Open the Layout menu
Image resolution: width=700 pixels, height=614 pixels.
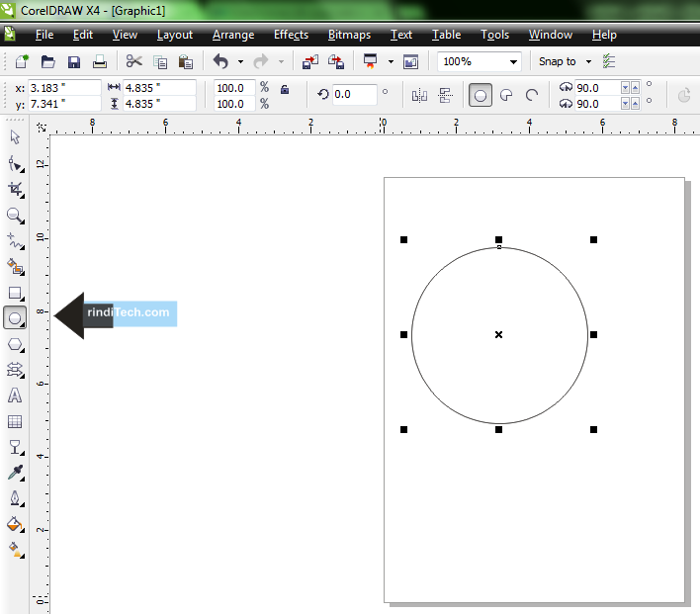point(175,35)
